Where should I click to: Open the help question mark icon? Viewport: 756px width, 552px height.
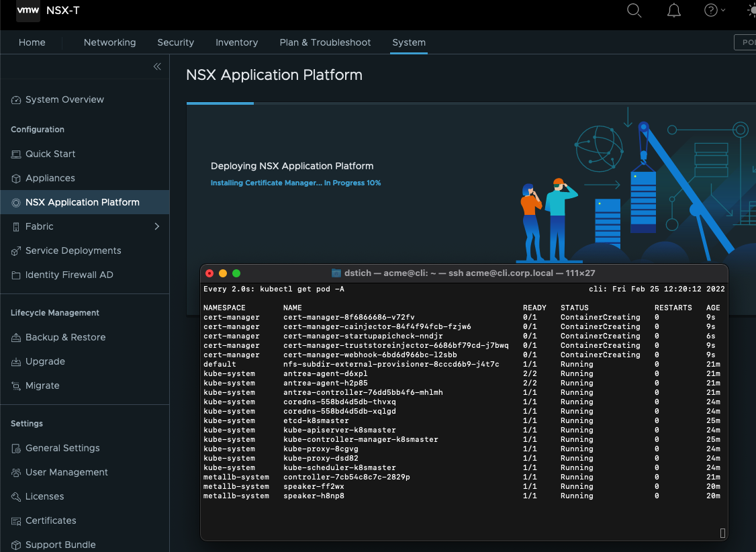(x=710, y=10)
